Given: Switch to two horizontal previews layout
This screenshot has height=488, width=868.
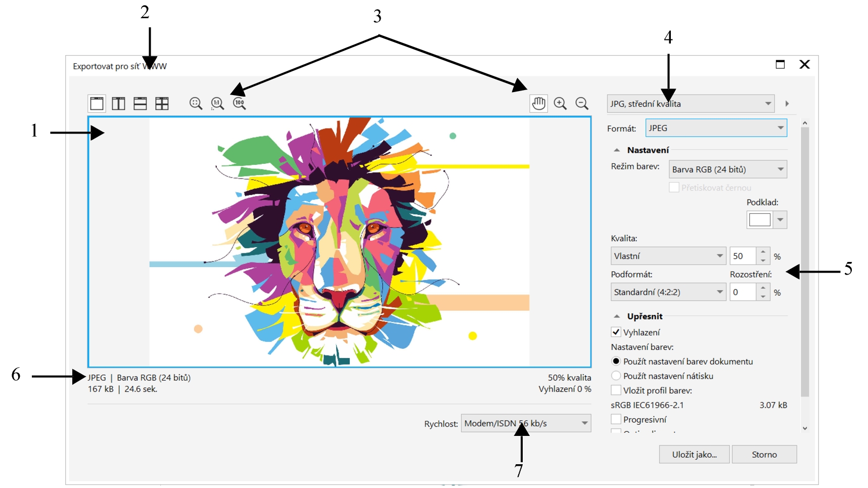Looking at the screenshot, I should click(140, 104).
